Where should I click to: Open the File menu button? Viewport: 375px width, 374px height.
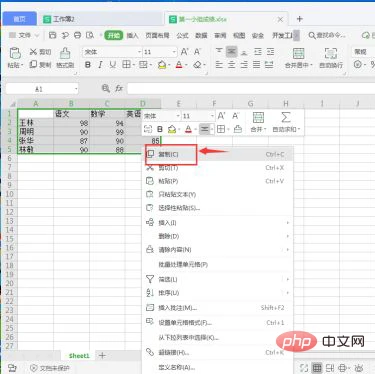[23, 35]
